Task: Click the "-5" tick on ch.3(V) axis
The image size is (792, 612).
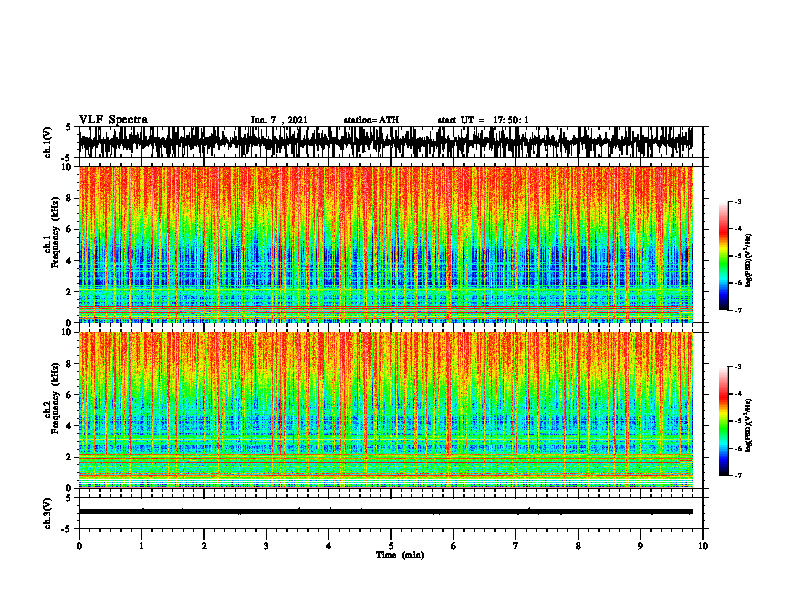Action: click(x=67, y=529)
